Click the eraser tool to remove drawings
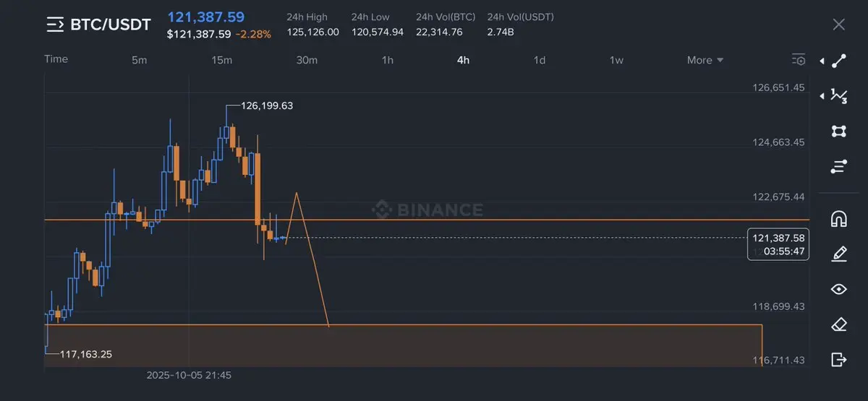 (839, 324)
